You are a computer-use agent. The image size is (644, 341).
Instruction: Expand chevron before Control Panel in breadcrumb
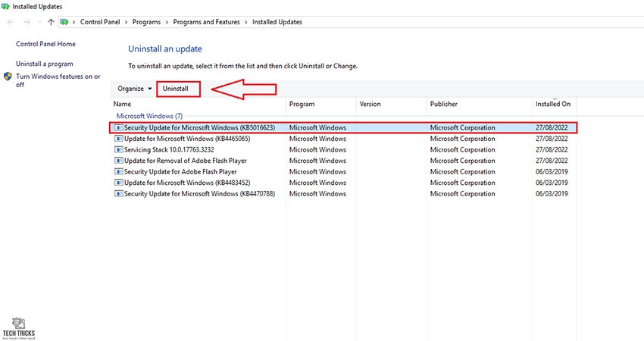[74, 22]
